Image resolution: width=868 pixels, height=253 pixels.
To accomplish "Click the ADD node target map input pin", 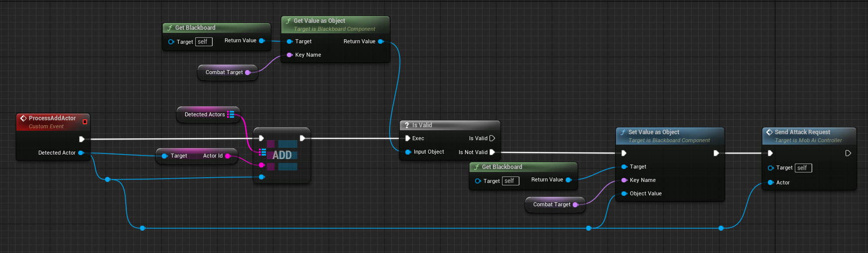I will click(262, 152).
